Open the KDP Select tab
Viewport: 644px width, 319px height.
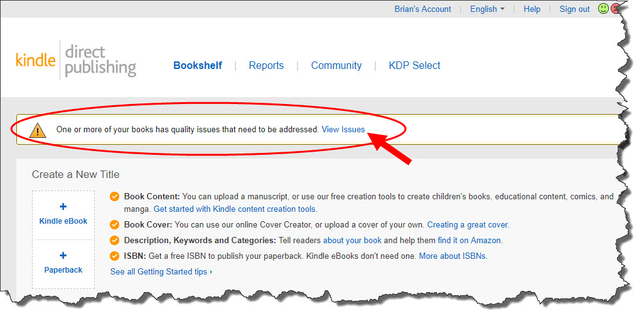[414, 66]
